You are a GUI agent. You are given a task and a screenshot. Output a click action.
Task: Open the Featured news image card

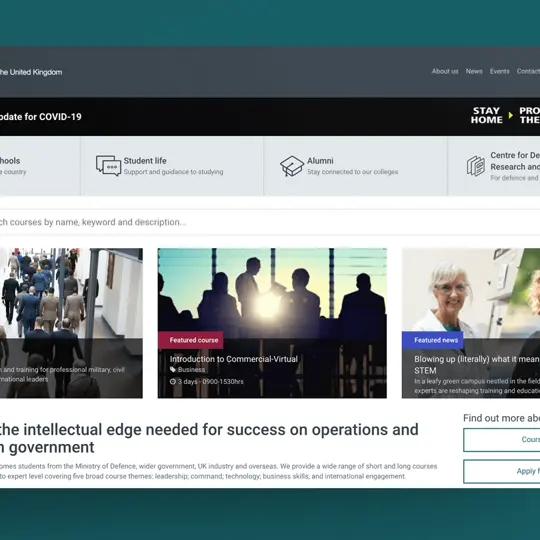(x=471, y=323)
